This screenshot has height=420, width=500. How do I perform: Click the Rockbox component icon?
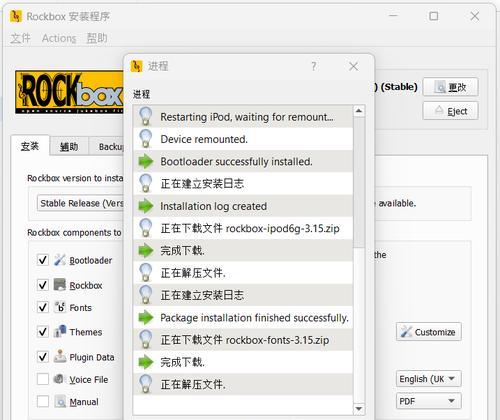[x=60, y=285]
